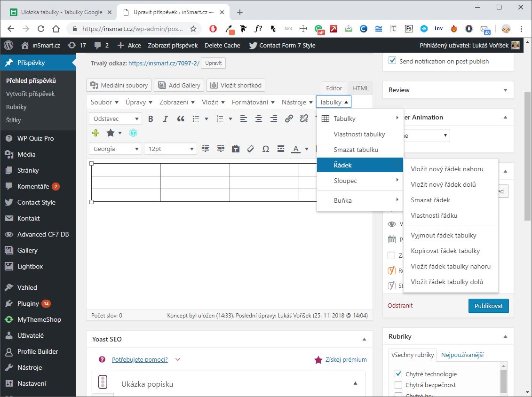
Task: Check the Chytrá bezpečnost category
Action: point(398,385)
